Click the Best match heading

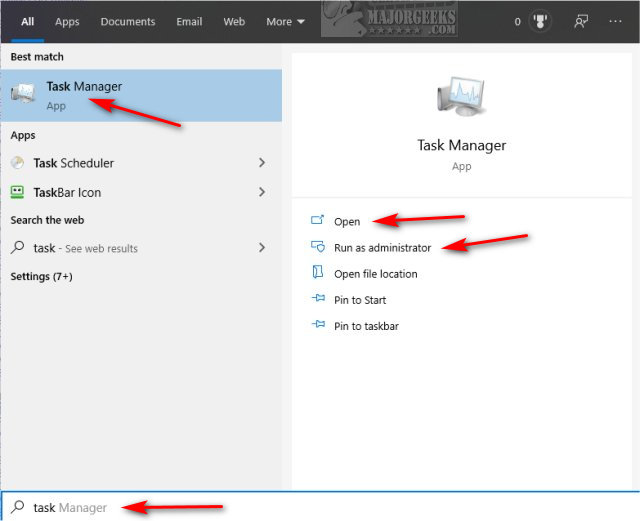click(37, 57)
